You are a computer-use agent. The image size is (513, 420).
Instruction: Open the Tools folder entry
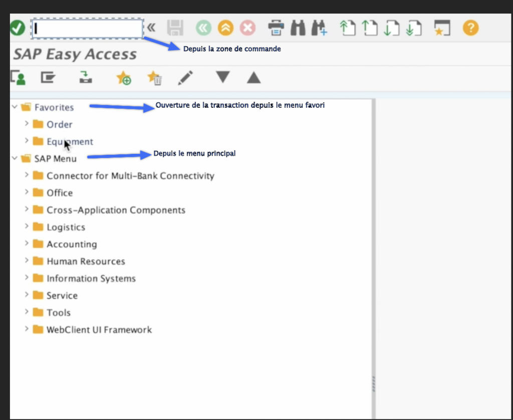[x=59, y=312]
